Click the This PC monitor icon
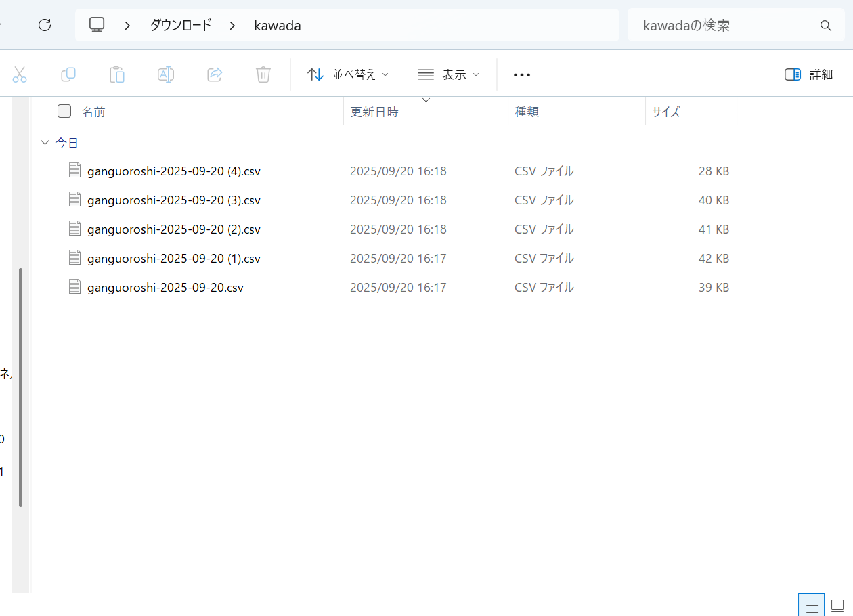853x616 pixels. pos(97,26)
